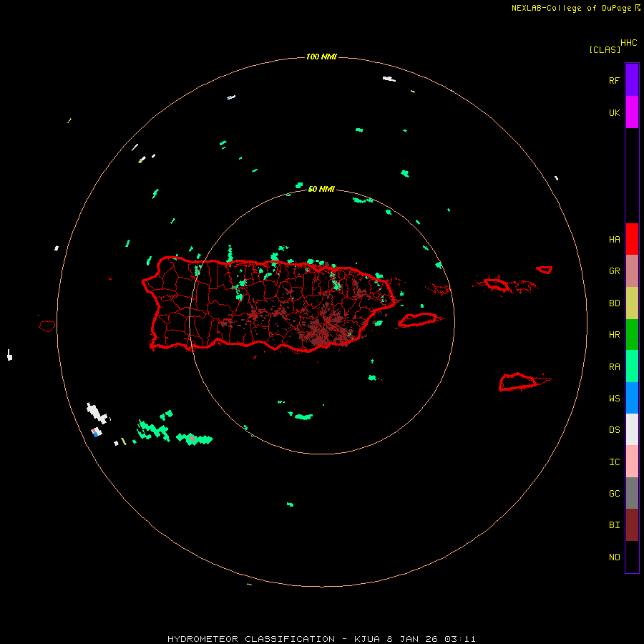Click the BD legend label
The image size is (644, 644).
(x=614, y=303)
